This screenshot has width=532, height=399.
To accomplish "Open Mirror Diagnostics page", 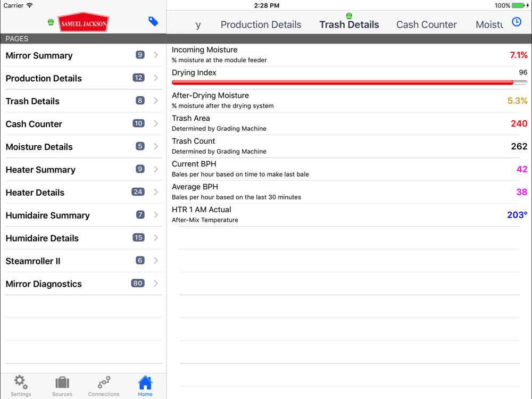I will 84,284.
